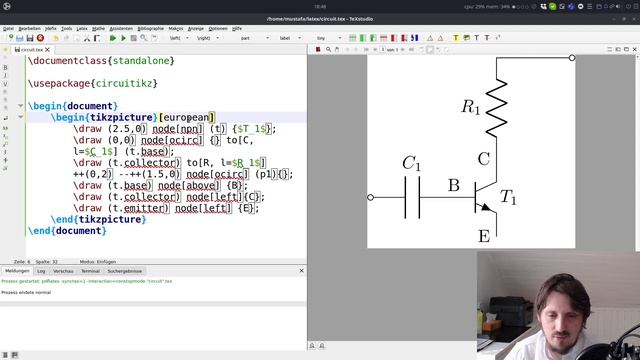
Task: Switch to the Meldungen tab
Action: click(17, 271)
